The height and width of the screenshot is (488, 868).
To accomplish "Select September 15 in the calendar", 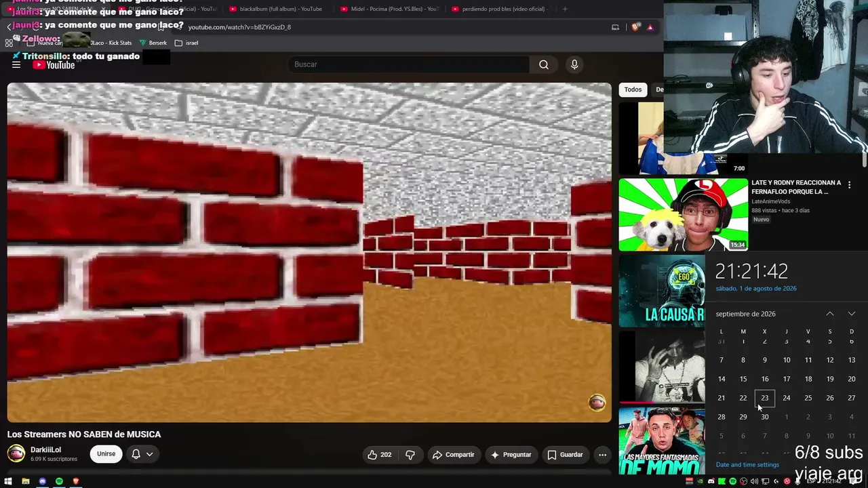I will tap(743, 379).
